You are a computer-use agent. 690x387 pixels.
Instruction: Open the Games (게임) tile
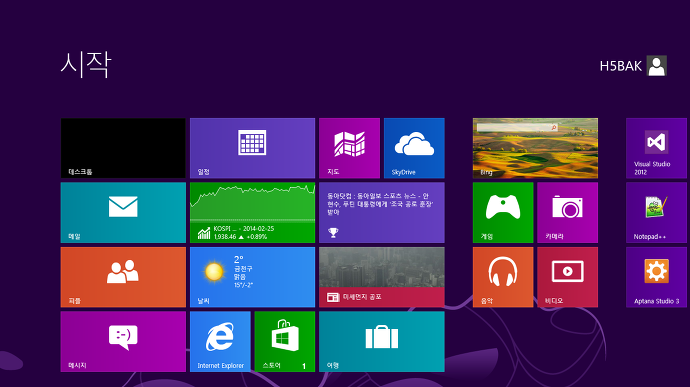coord(503,213)
